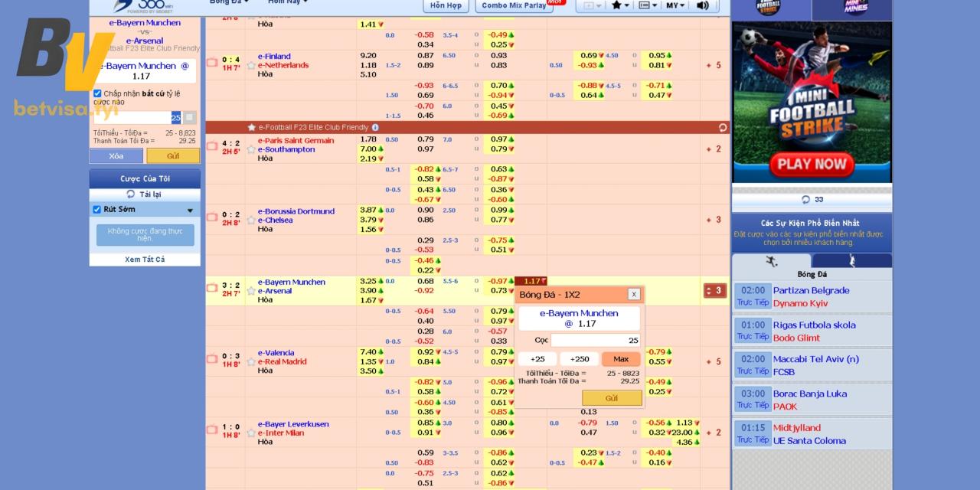Expand the Rút Sớm section arrow
This screenshot has width=980, height=490.
pyautogui.click(x=190, y=211)
